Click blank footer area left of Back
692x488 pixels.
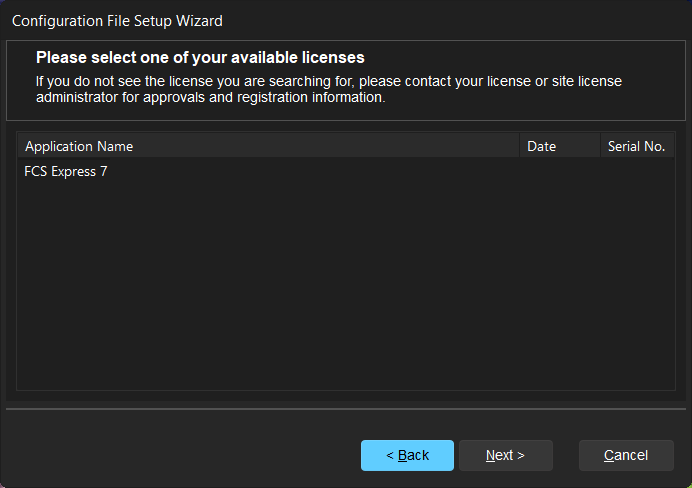coord(180,455)
